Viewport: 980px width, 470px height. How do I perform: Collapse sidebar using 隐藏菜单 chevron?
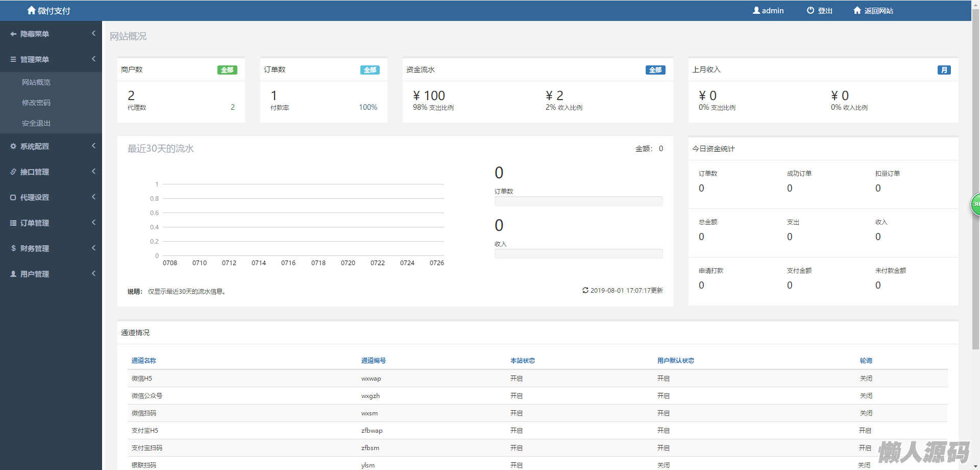pos(93,33)
